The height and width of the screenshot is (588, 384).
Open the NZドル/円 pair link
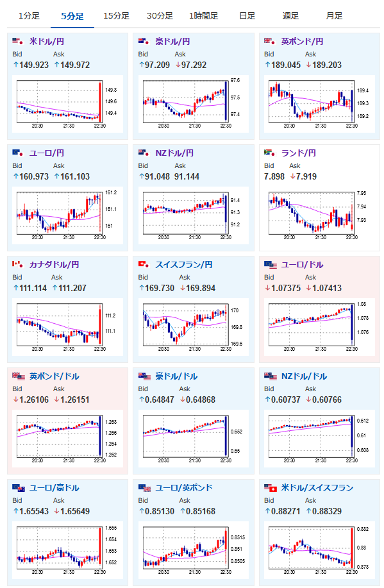174,153
